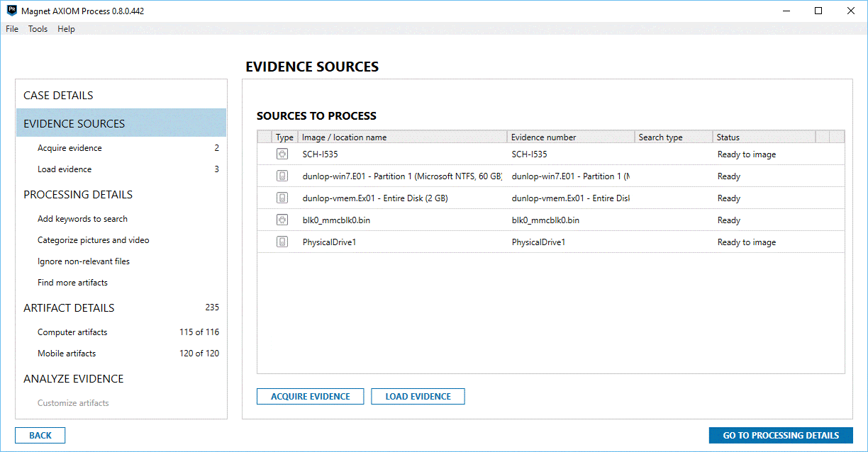This screenshot has height=452, width=868.
Task: Sort by the Search type column
Action: click(674, 137)
